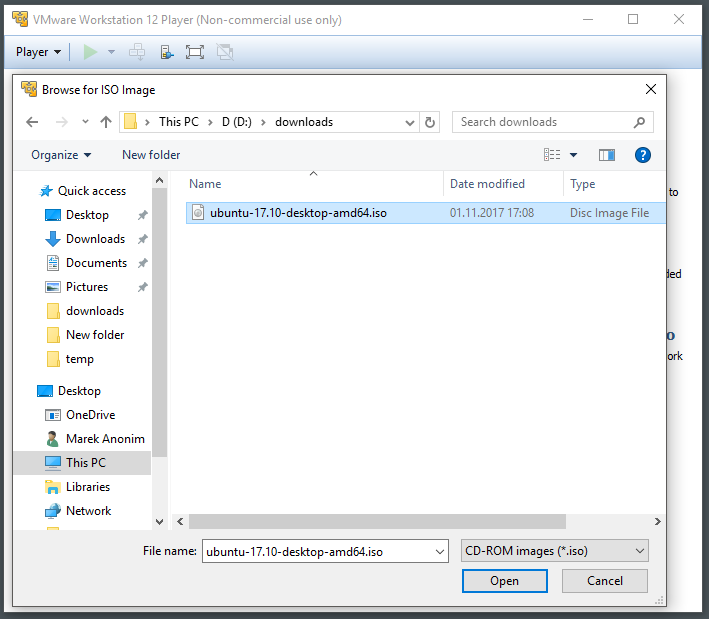Click D (D:) breadcrumb in address bar
Image resolution: width=709 pixels, height=619 pixels.
click(x=236, y=122)
